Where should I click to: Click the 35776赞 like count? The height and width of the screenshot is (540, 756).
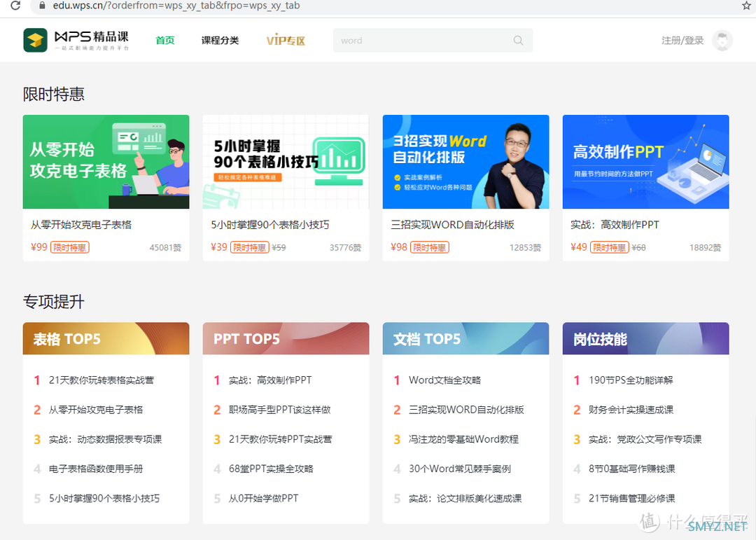(345, 248)
